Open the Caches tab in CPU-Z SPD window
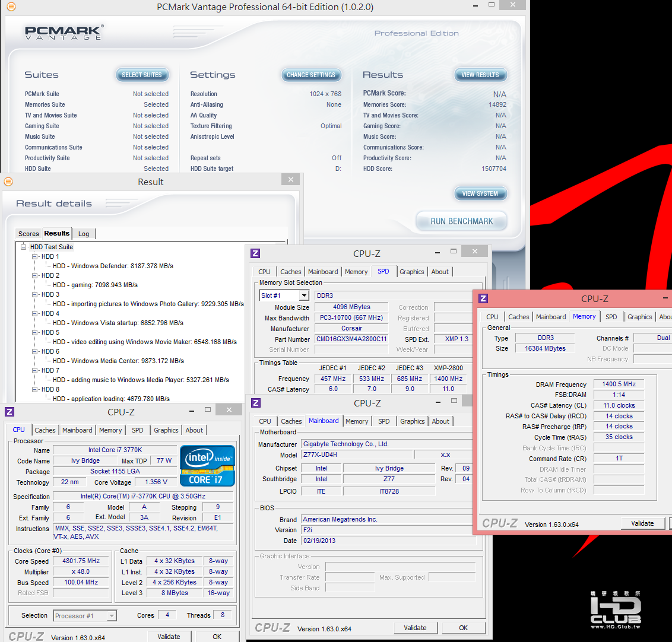This screenshot has width=672, height=642. coord(290,272)
